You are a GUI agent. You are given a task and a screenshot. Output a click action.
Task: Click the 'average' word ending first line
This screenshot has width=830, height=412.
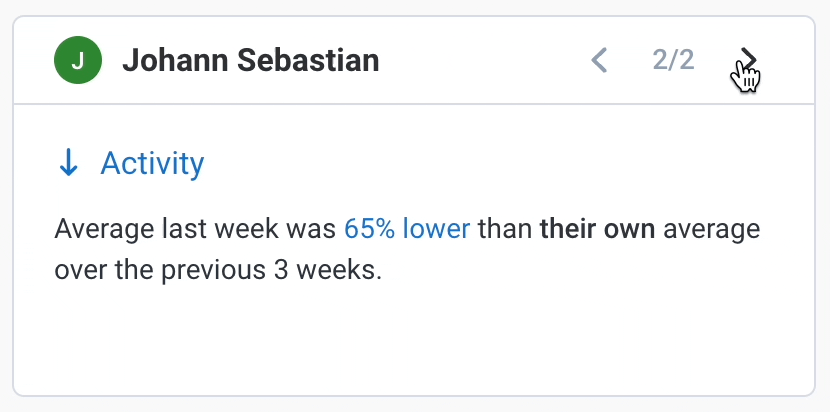712,230
